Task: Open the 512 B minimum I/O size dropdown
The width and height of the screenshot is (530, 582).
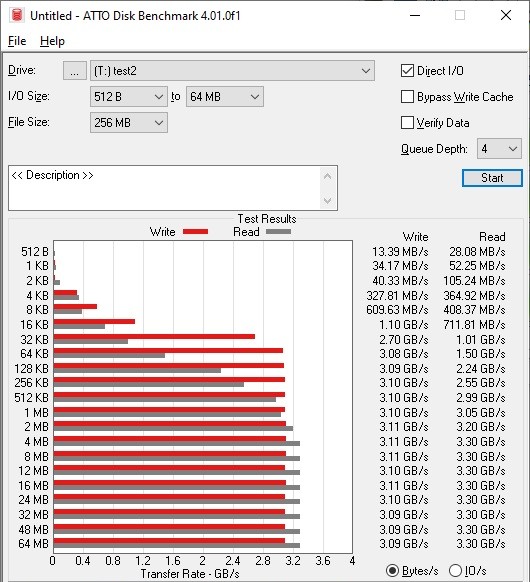Action: pyautogui.click(x=129, y=97)
